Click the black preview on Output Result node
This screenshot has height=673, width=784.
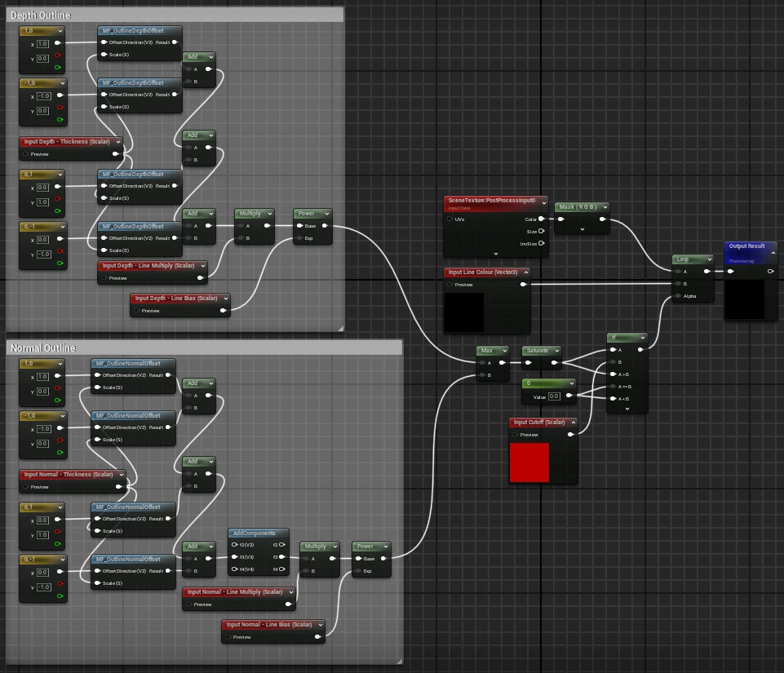tap(745, 299)
